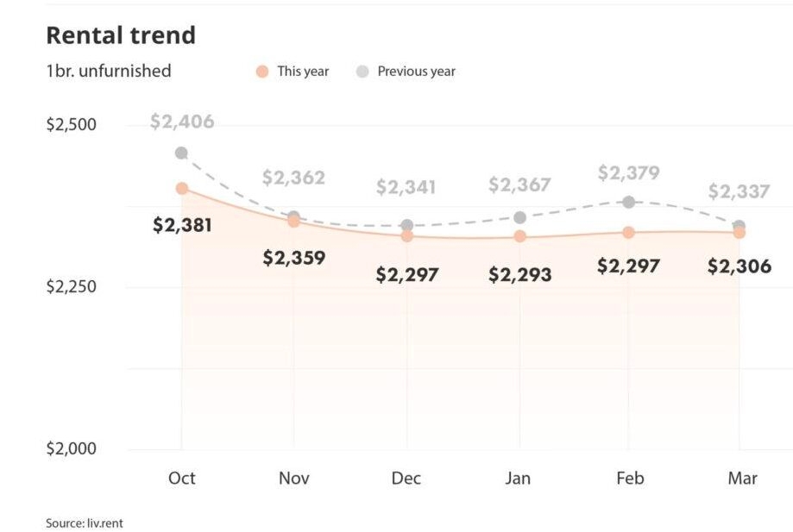Click the $2,250 y-axis label
This screenshot has width=793, height=532.
point(71,286)
